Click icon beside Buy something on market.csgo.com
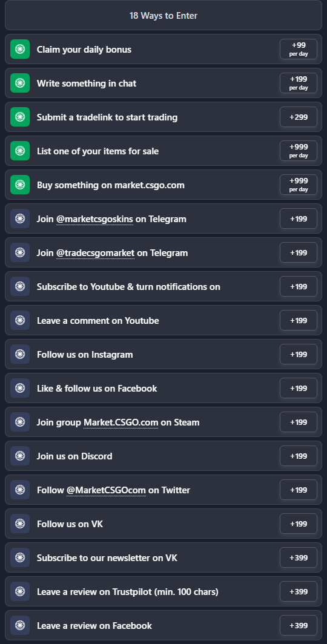 [x=20, y=185]
